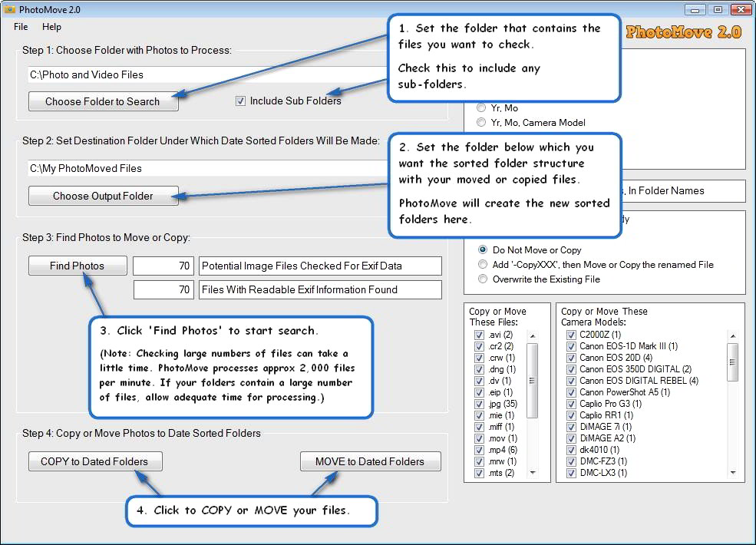756x545 pixels.
Task: Click file types list scroll-up arrow
Action: tap(533, 335)
